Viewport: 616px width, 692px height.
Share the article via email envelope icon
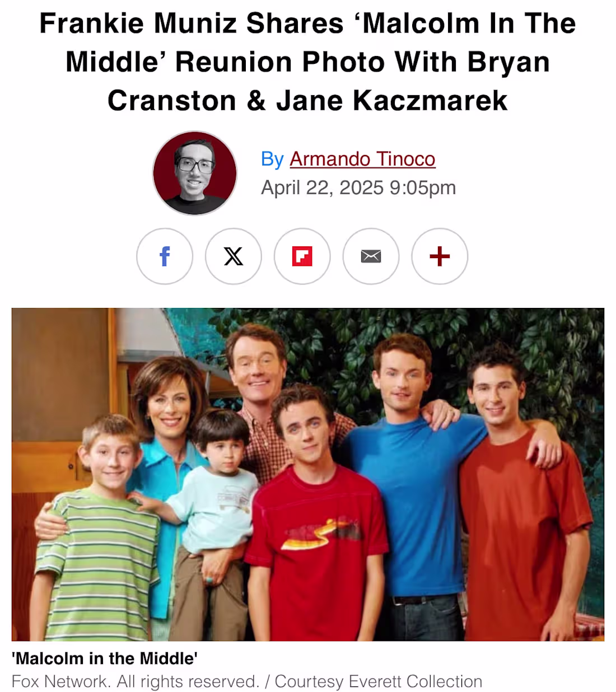tap(371, 256)
